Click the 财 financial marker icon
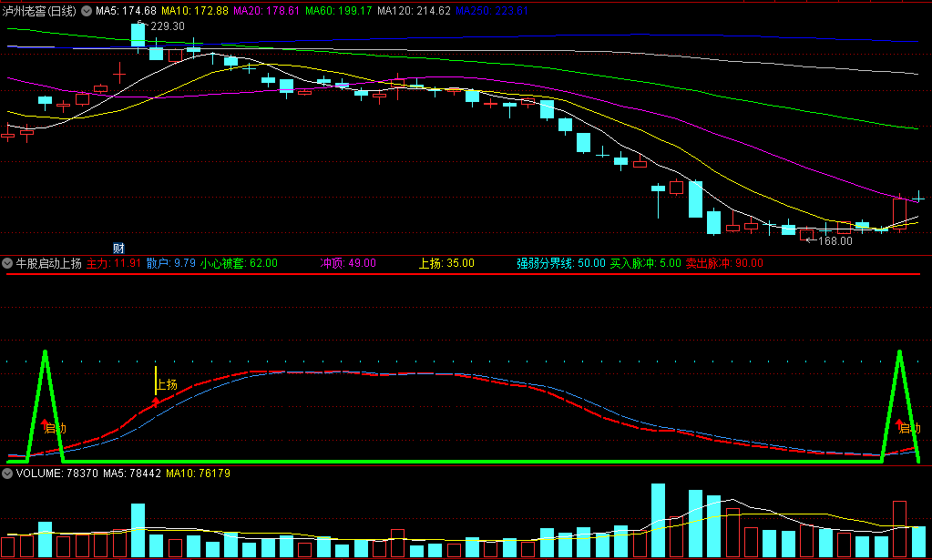Screen dimensions: 932x560 click(118, 249)
